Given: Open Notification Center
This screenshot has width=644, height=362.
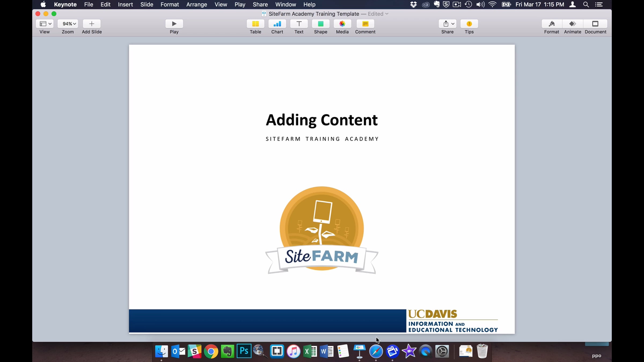Looking at the screenshot, I should pos(599,5).
